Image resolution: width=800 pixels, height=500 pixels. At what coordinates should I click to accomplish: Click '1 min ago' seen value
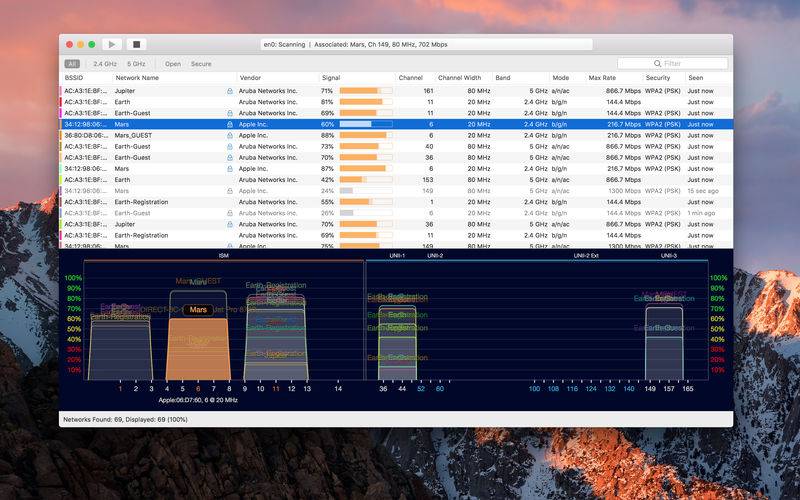(701, 213)
